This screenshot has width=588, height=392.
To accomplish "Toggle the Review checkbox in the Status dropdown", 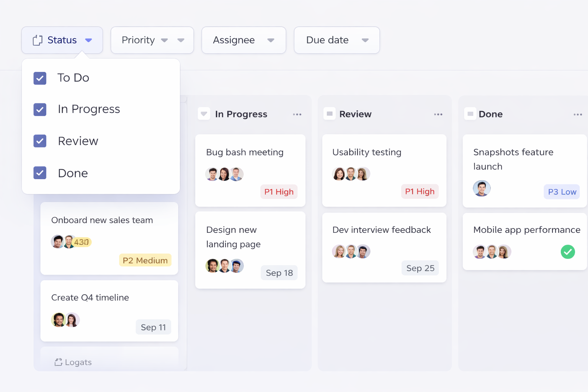I will (x=40, y=141).
